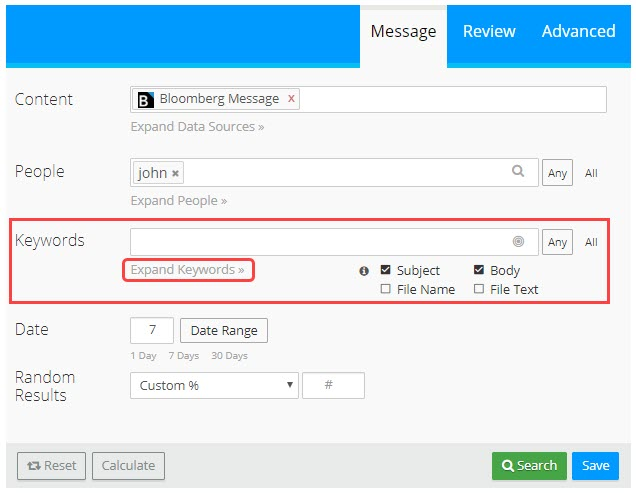Switch to the Review tab
Image resolution: width=636 pixels, height=493 pixels.
[489, 31]
